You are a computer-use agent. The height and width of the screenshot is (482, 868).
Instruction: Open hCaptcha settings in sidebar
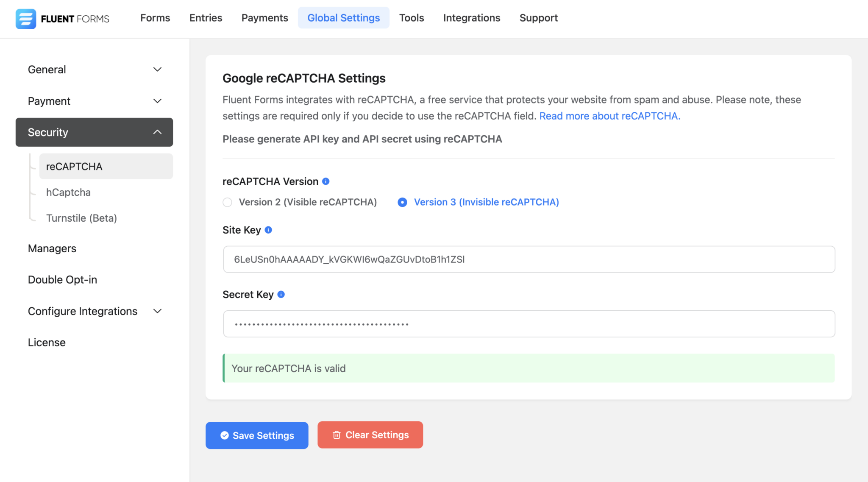[x=68, y=192]
